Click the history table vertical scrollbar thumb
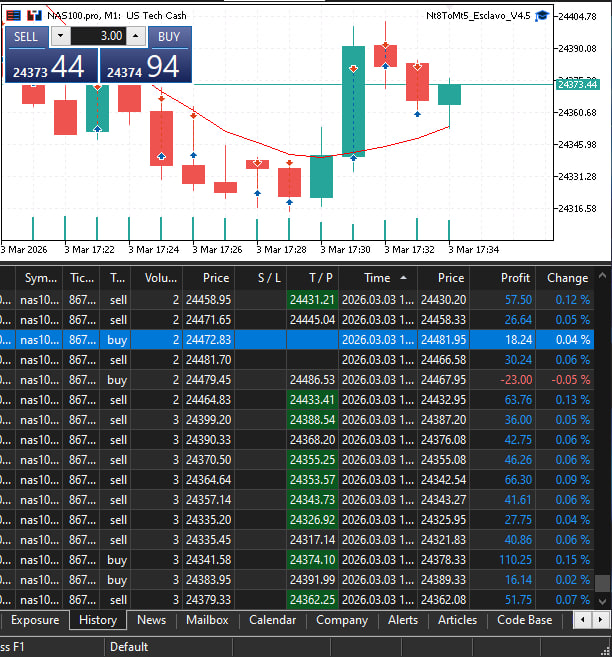Viewport: 612px width, 657px height. (x=602, y=584)
